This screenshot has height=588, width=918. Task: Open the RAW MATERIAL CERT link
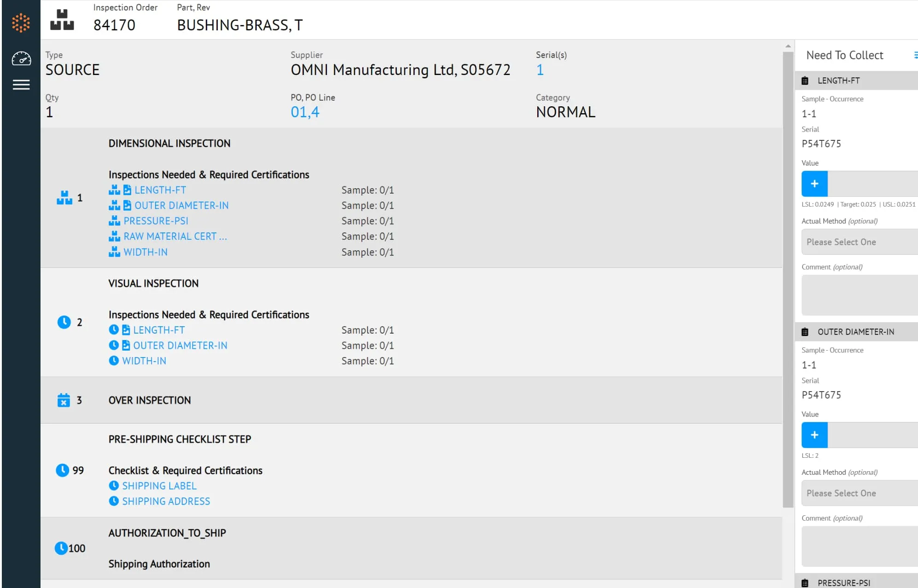coord(175,236)
